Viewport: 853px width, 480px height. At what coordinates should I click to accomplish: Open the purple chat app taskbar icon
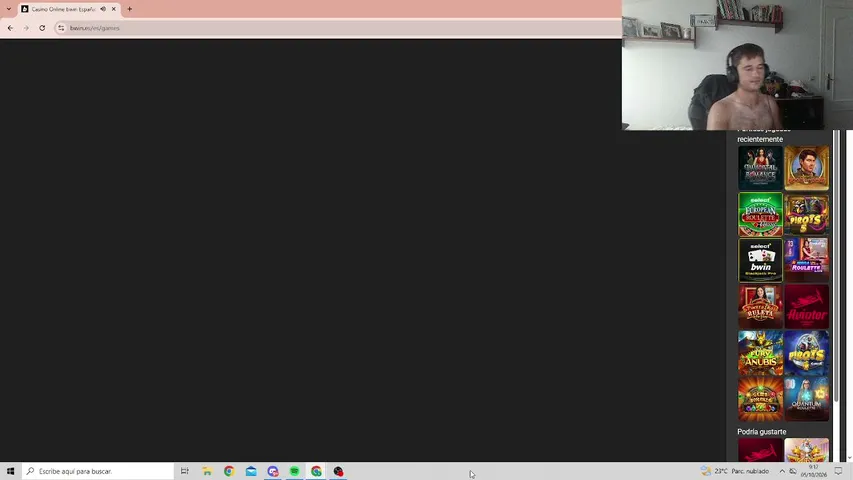[x=273, y=471]
